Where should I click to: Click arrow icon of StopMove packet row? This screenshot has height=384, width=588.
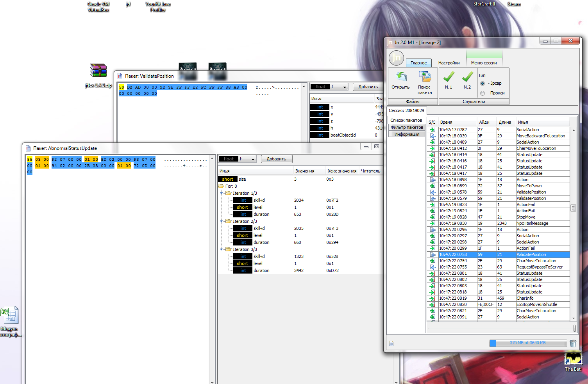pos(433,217)
